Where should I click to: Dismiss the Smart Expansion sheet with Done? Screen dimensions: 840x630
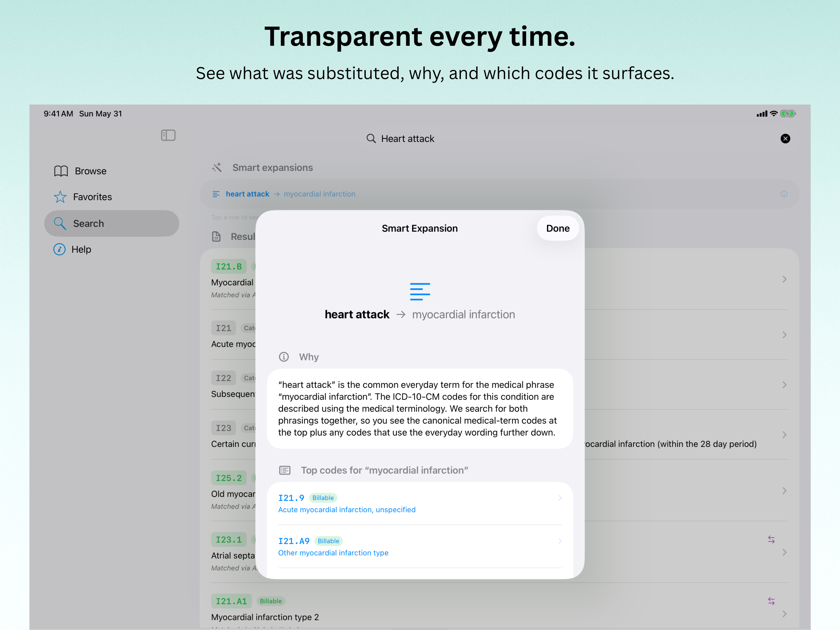click(x=557, y=228)
